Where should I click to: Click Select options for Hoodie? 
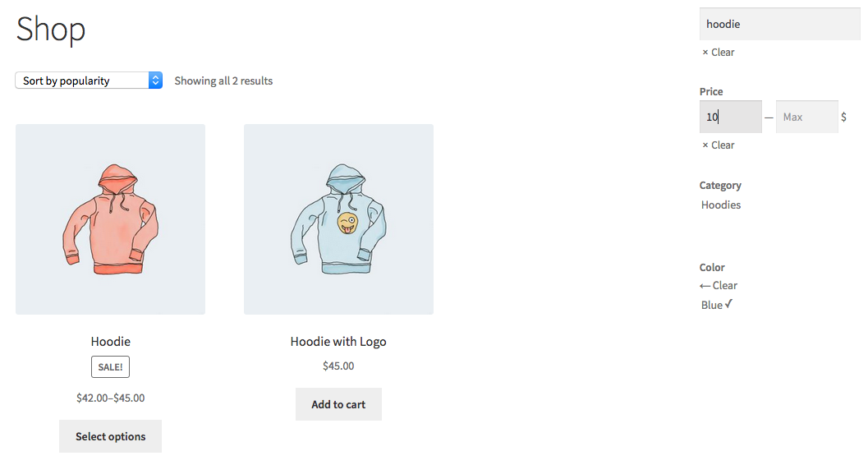click(x=110, y=436)
